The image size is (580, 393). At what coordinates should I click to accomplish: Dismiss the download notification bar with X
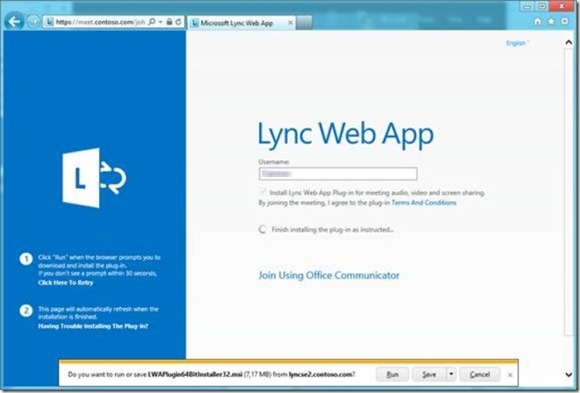pos(510,375)
